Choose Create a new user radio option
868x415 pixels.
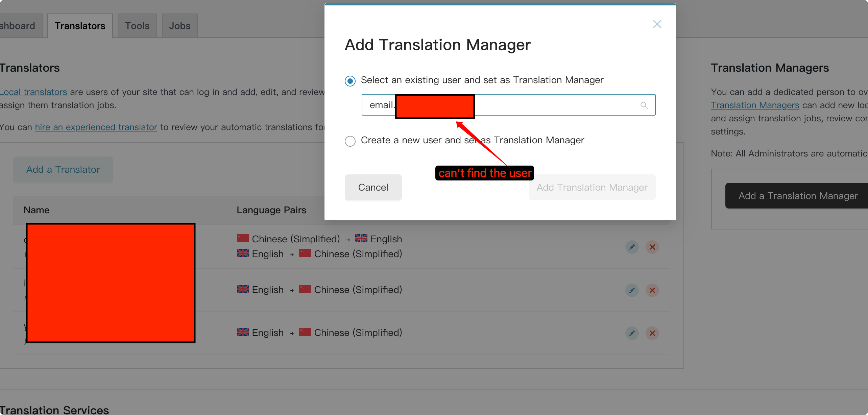click(350, 141)
